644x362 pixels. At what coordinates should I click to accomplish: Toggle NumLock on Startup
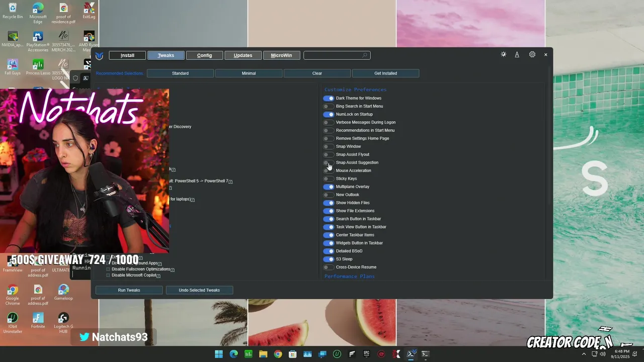[329, 114]
